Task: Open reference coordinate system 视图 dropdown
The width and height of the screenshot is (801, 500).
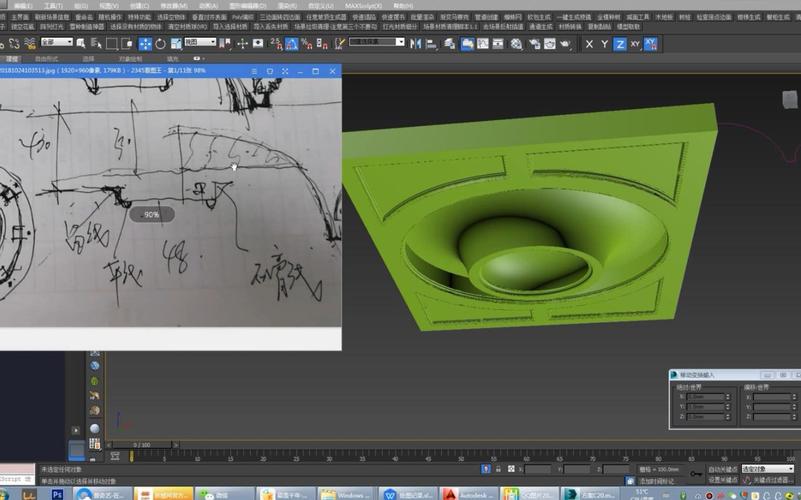Action: pos(200,42)
